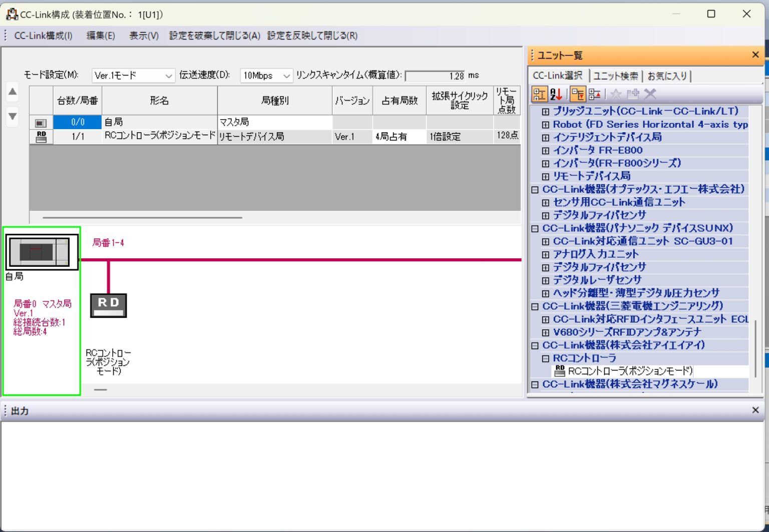Collapse CC-Link機器(パナソニック デバイスSUNX) group
The height and width of the screenshot is (532, 769).
534,228
